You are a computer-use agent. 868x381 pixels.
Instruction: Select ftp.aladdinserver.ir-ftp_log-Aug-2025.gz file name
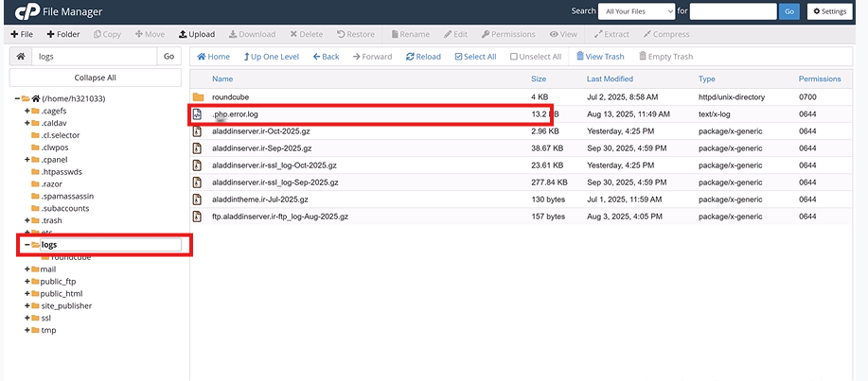coord(280,216)
